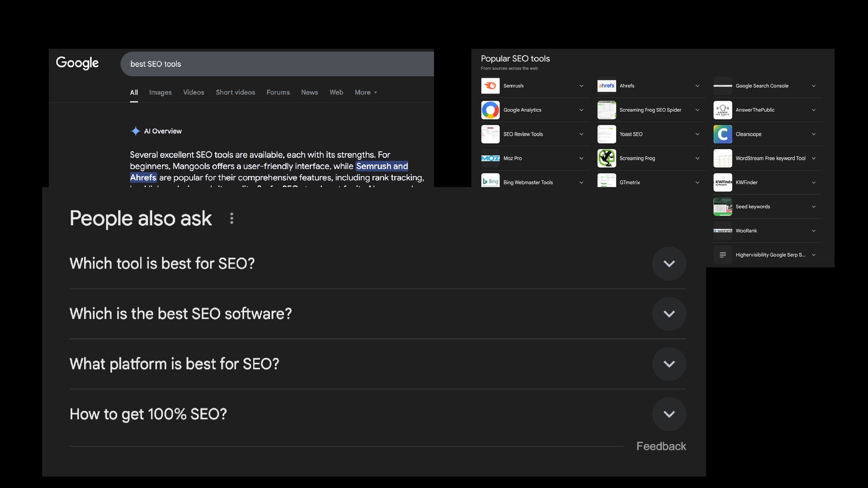Expand Highervisibility Google Serp row chevron

813,255
